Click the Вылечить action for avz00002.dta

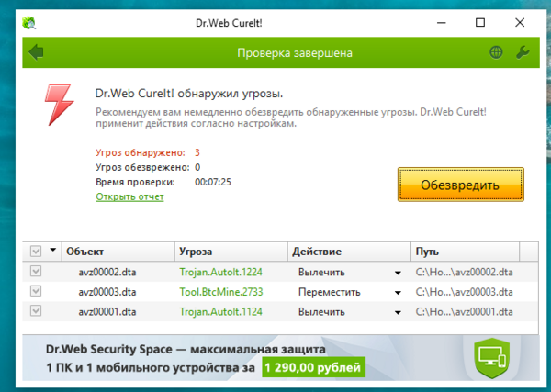coord(321,273)
